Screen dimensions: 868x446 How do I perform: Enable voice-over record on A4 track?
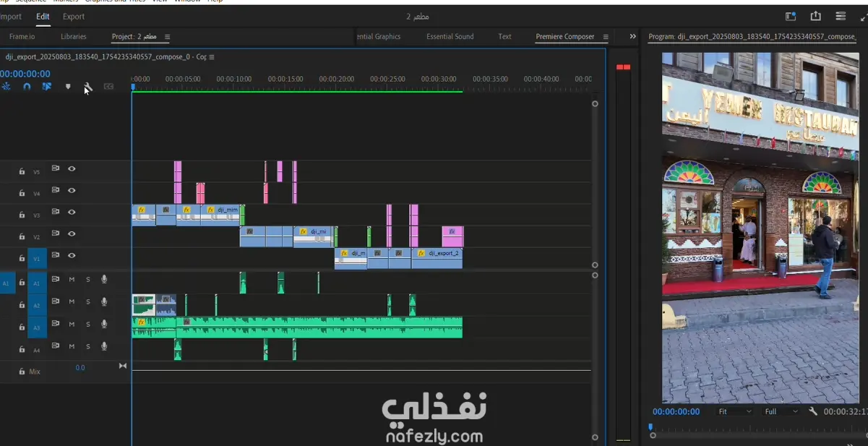pyautogui.click(x=104, y=346)
